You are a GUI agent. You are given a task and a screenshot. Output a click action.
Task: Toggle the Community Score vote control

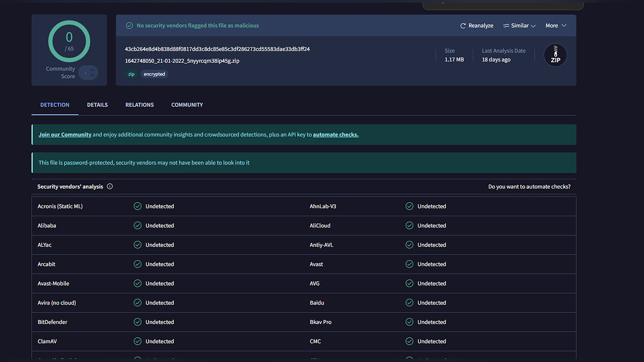88,72
